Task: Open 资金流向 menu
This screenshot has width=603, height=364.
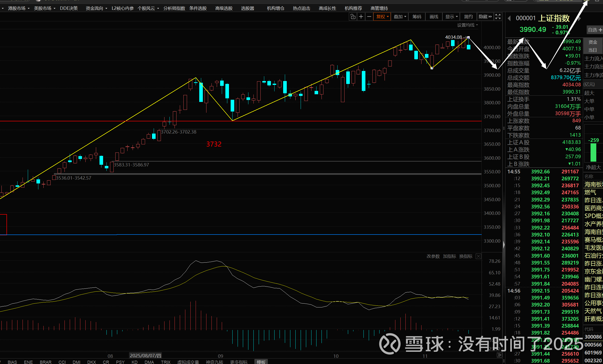Action: pyautogui.click(x=96, y=8)
